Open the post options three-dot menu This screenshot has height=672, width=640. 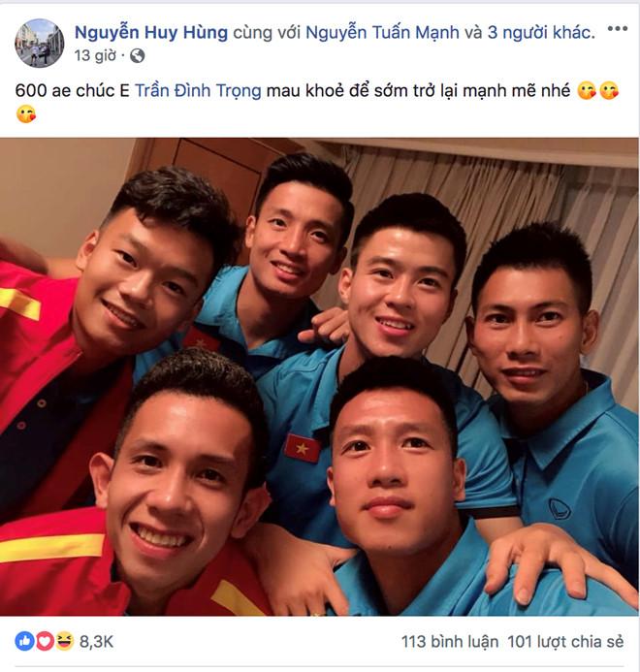(x=618, y=29)
